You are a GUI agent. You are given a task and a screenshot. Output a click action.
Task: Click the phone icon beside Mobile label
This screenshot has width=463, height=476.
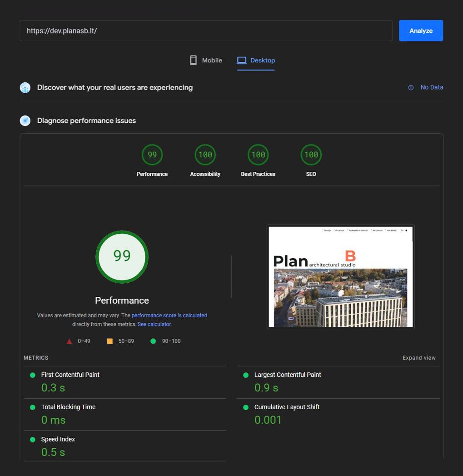(193, 60)
